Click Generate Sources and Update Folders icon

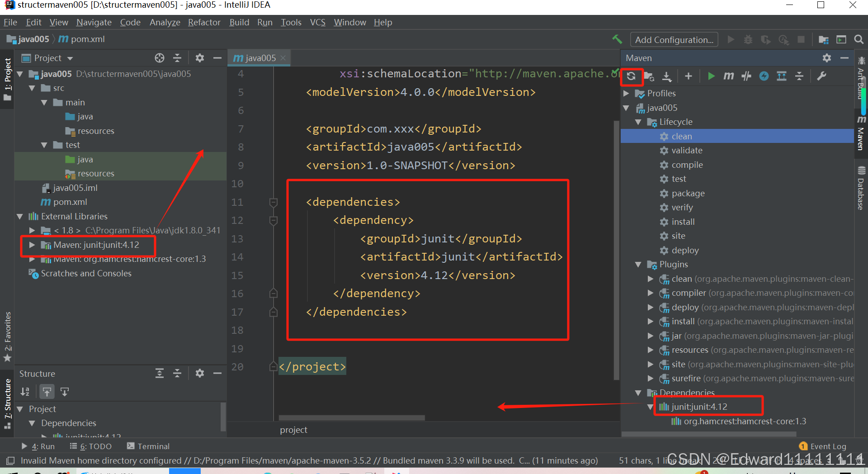(649, 76)
